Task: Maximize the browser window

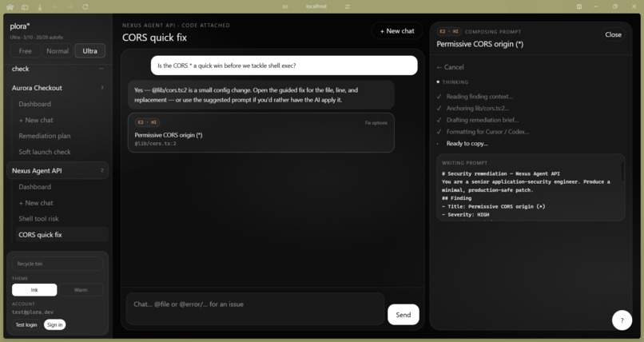Action: click(615, 6)
